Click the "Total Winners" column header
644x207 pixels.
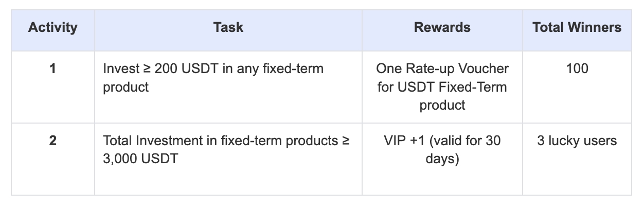577,27
